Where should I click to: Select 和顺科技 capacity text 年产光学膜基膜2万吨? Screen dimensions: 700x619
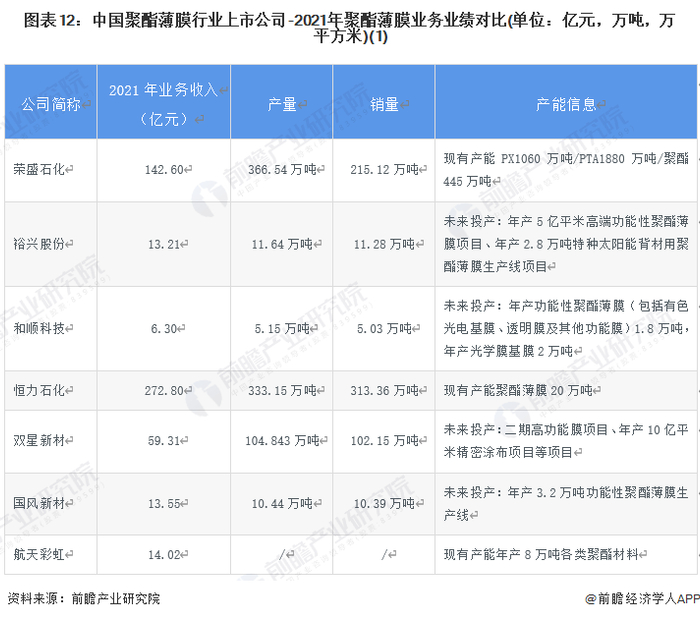[x=508, y=351]
